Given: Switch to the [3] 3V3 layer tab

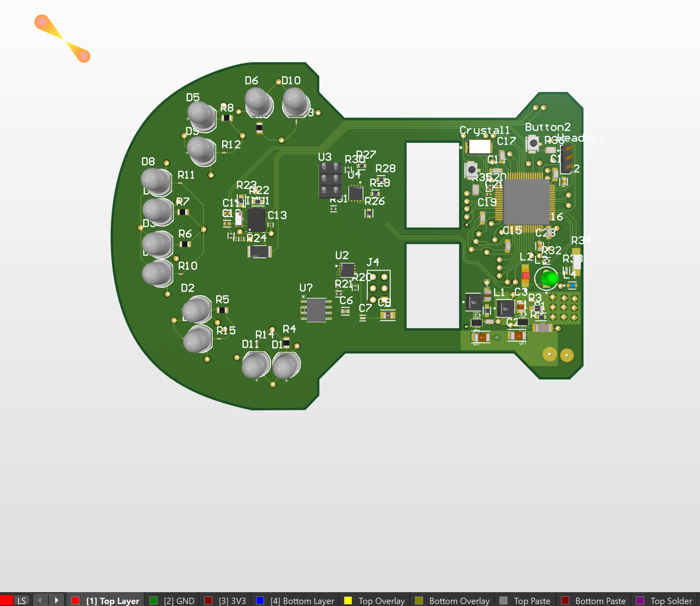Looking at the screenshot, I should click(225, 600).
